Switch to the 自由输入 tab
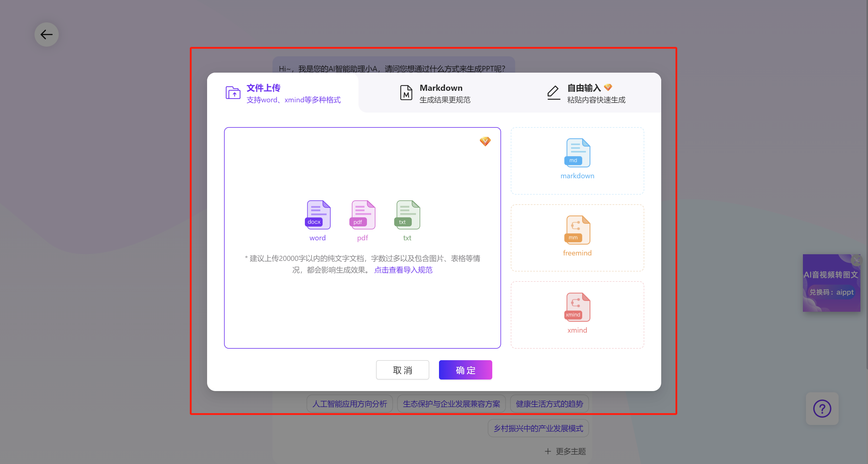The image size is (868, 464). 586,93
